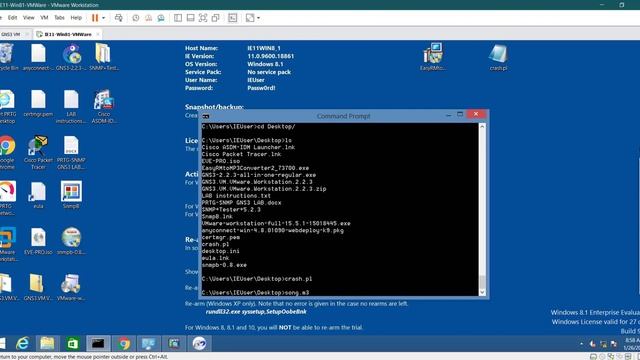640x360 pixels.
Task: Minimize the Command Prompt window
Action: point(448,115)
